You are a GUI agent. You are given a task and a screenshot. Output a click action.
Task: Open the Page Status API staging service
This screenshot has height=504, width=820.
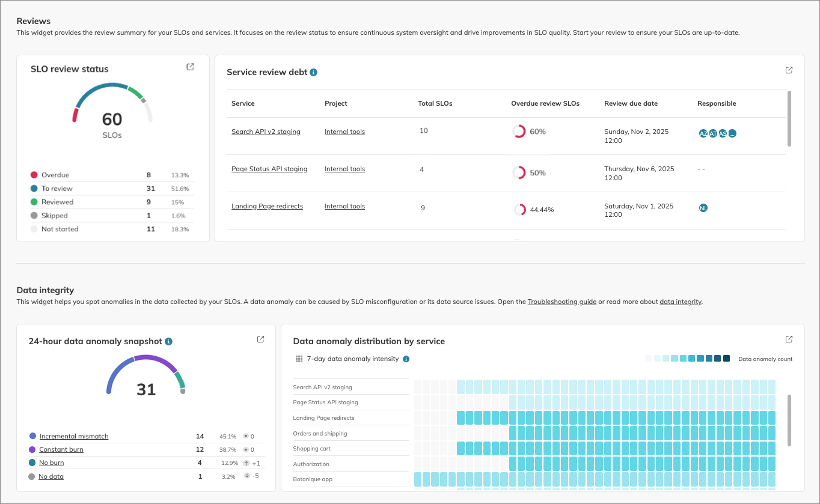(269, 169)
